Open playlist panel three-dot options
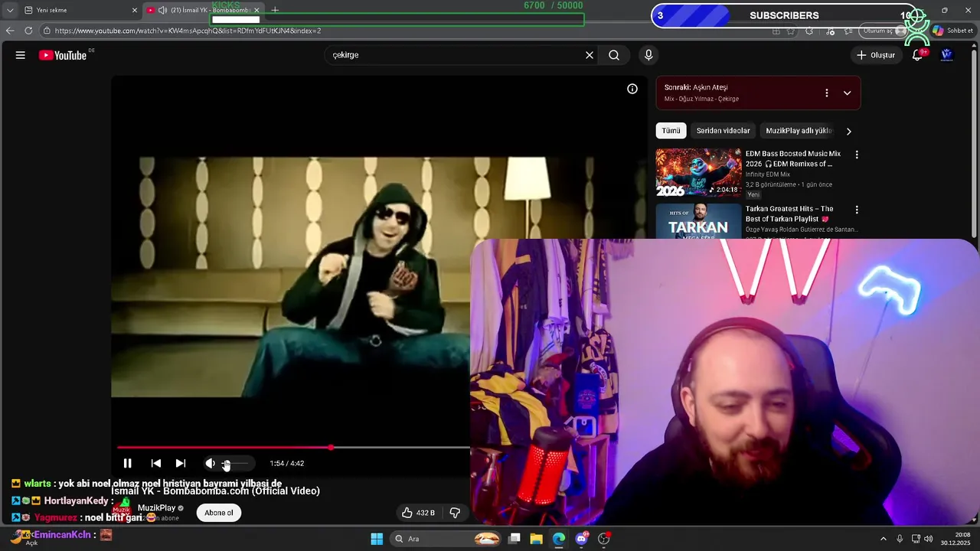 point(826,93)
